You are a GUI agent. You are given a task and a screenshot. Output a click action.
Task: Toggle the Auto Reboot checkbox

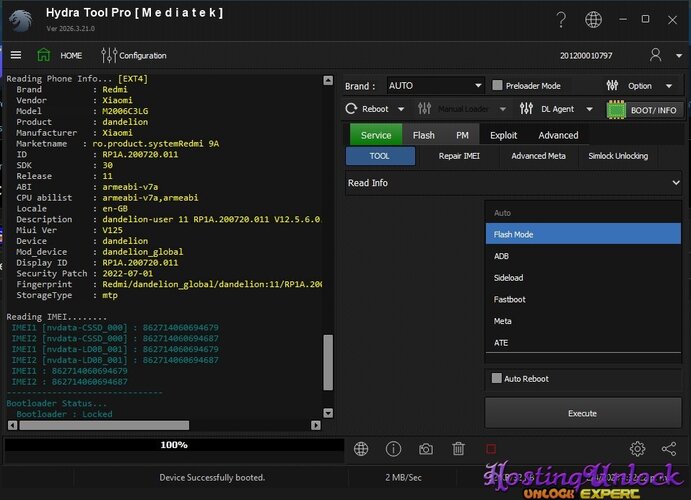497,379
